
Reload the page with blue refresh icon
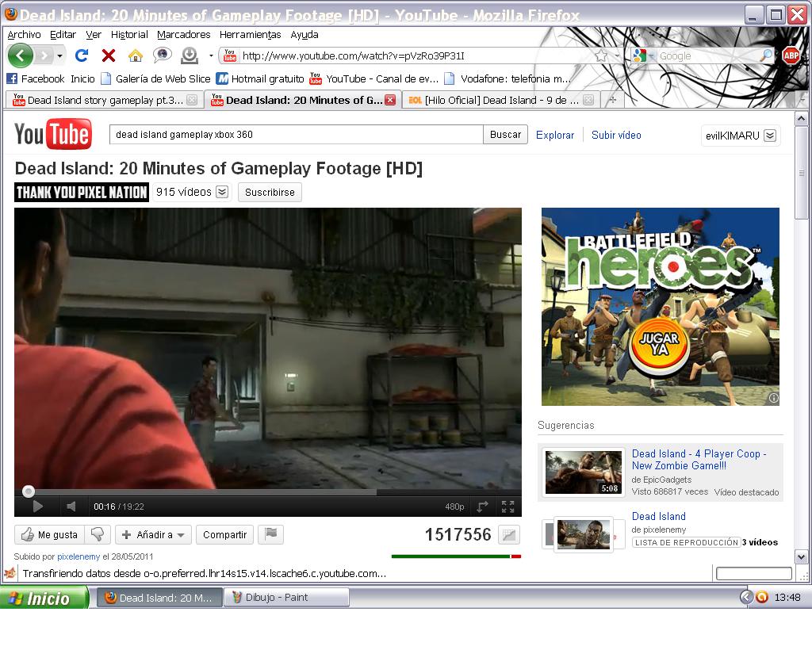82,55
